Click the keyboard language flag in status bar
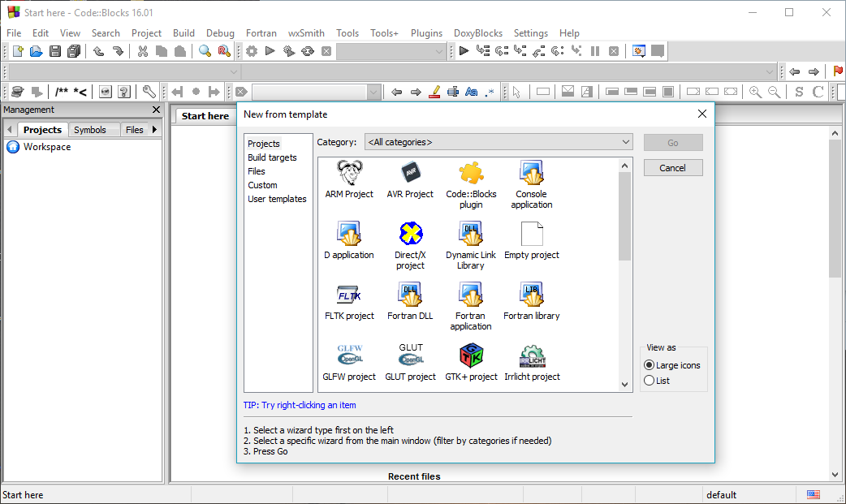846x504 pixels. pyautogui.click(x=813, y=494)
